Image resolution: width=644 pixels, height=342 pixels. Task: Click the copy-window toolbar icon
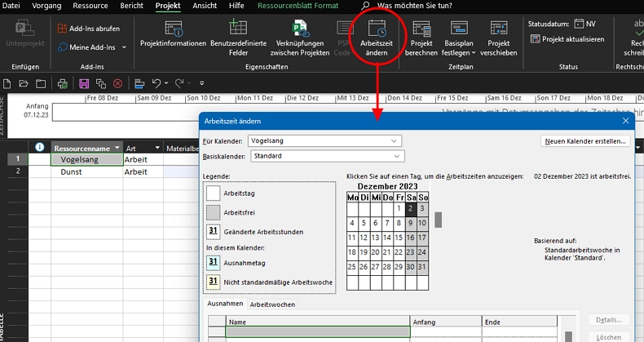click(100, 84)
